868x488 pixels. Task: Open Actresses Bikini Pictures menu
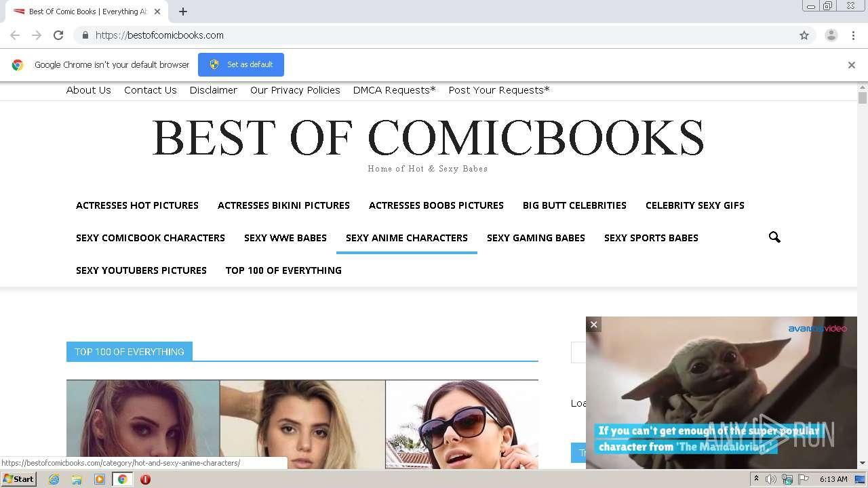pos(283,205)
